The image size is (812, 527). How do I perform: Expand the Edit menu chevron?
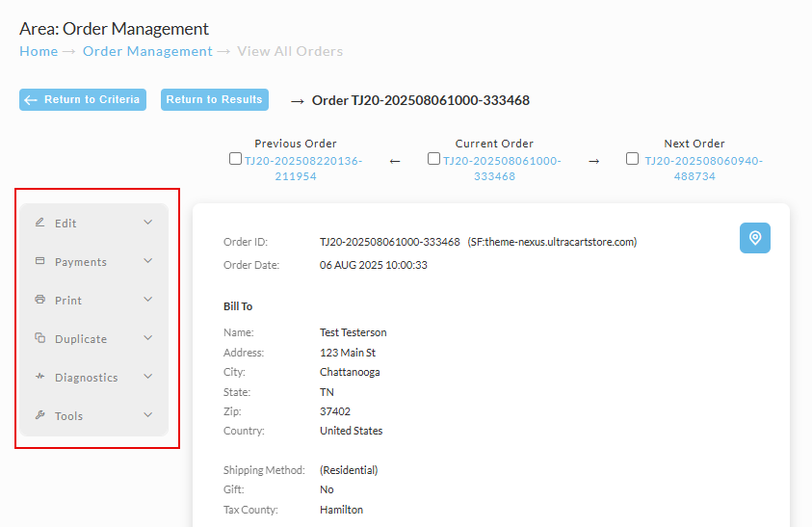point(148,223)
